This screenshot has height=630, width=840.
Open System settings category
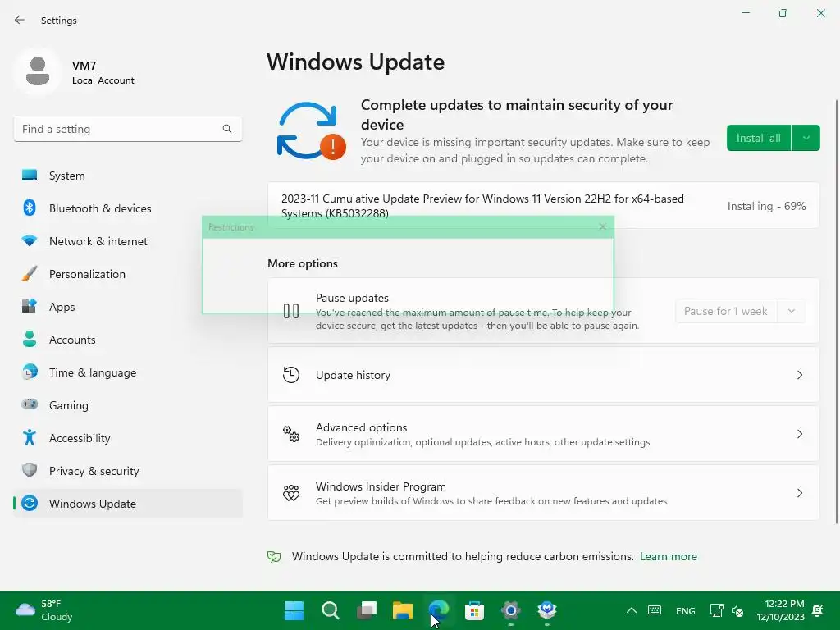tap(127, 176)
